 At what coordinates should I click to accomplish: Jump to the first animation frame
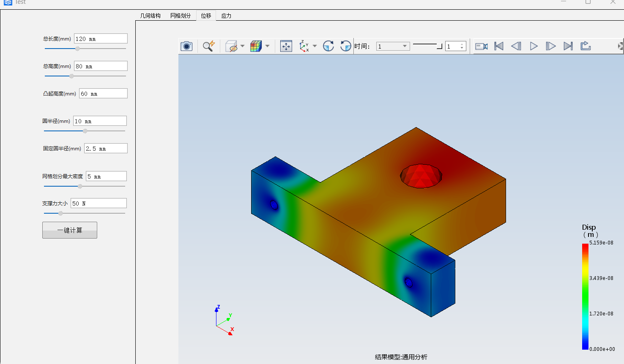(499, 46)
